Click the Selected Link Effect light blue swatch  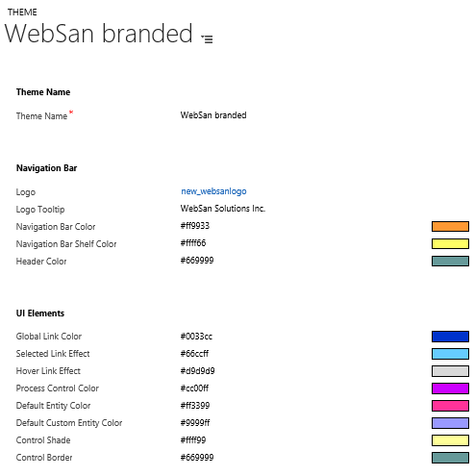[450, 354]
